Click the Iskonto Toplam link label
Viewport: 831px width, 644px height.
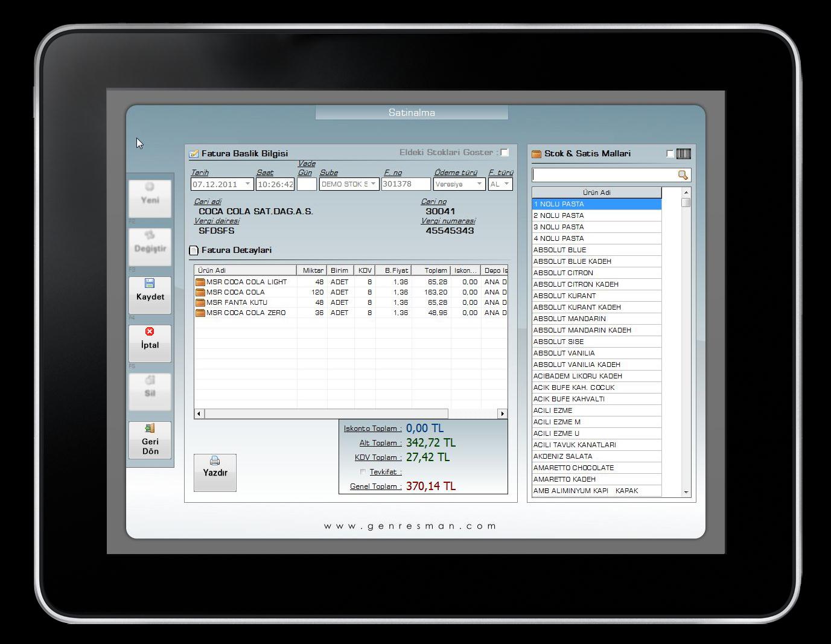point(372,429)
